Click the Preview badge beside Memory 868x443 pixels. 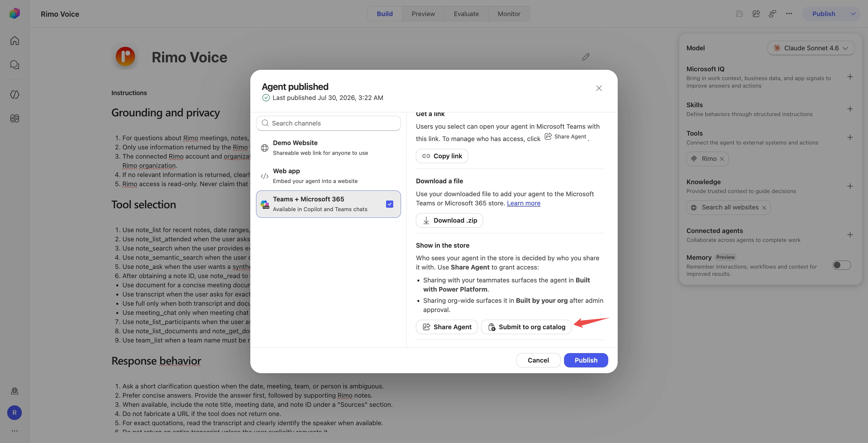pyautogui.click(x=725, y=257)
